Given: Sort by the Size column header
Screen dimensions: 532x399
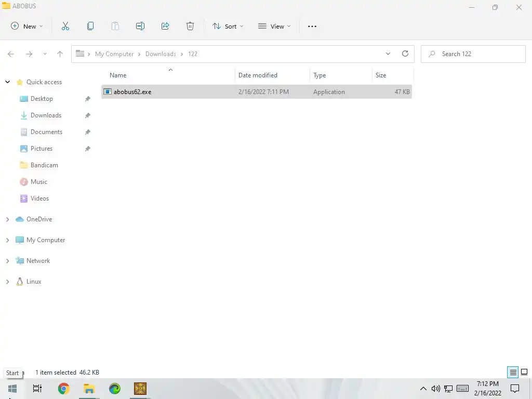Looking at the screenshot, I should click(381, 75).
